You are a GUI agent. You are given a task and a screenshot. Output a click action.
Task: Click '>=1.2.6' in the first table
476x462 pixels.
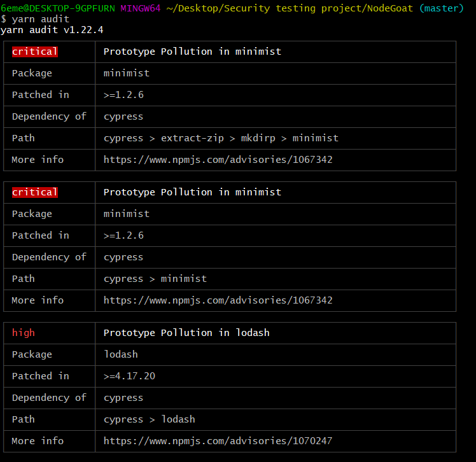(x=123, y=95)
